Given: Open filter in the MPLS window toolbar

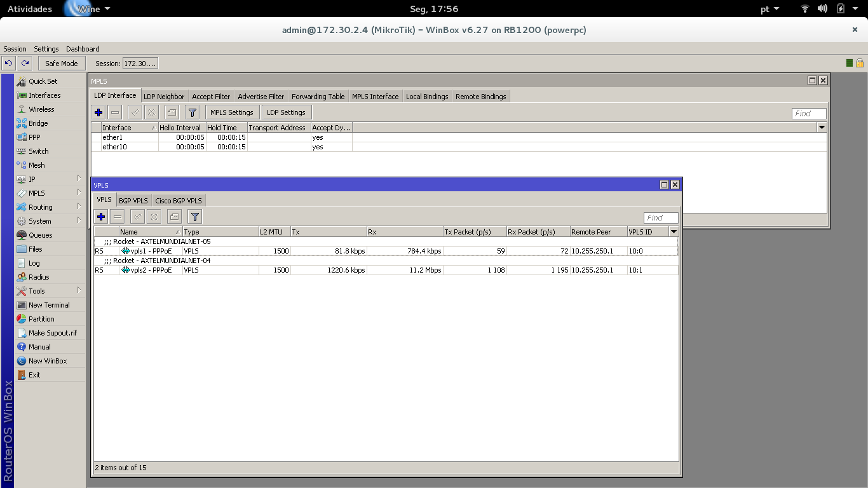Looking at the screenshot, I should click(193, 112).
